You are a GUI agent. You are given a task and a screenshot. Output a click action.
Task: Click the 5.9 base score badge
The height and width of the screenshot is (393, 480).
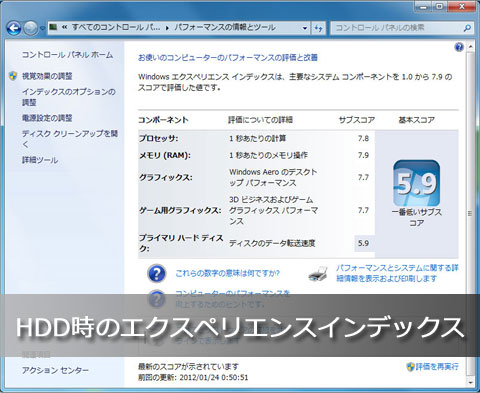click(x=417, y=183)
